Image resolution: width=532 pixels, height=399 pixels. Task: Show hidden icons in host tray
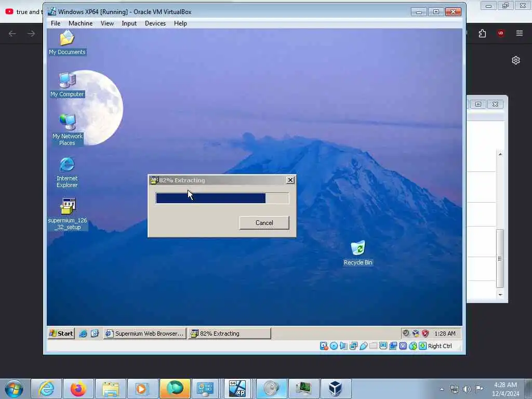(x=442, y=389)
